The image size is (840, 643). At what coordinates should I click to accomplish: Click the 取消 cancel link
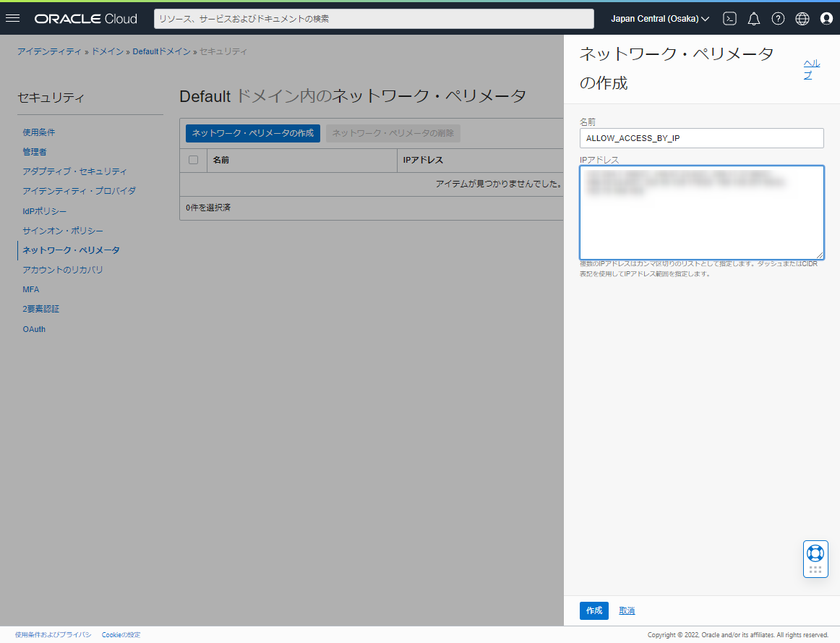click(627, 611)
